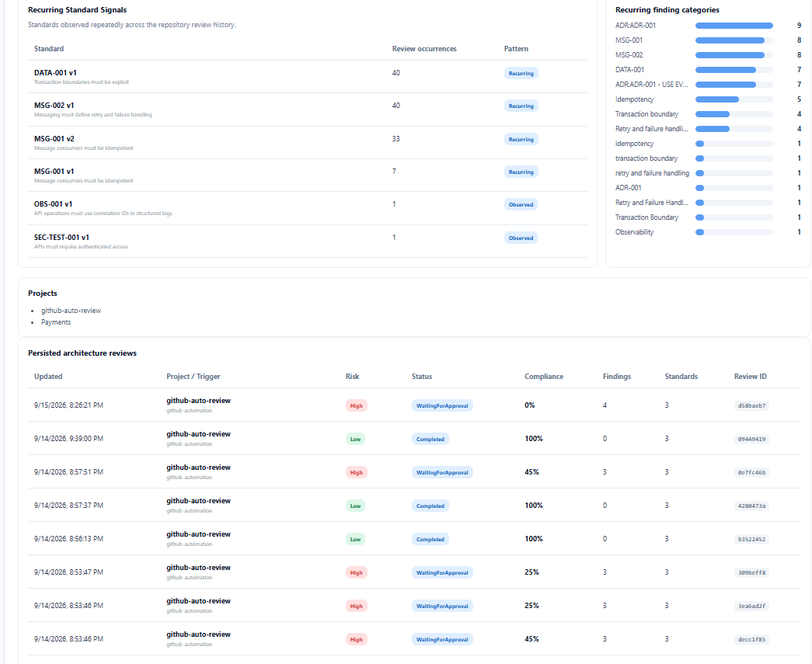Viewport: 812px width, 664px height.
Task: Click the Recurring badge for DATA-001 v1
Action: (x=521, y=74)
